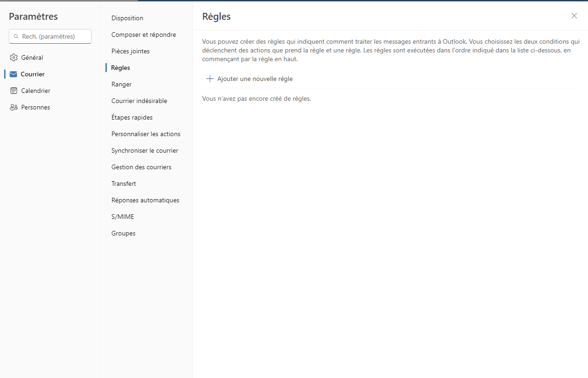Viewport: 588px width, 378px height.
Task: Open Étapes rapides settings
Action: click(132, 117)
